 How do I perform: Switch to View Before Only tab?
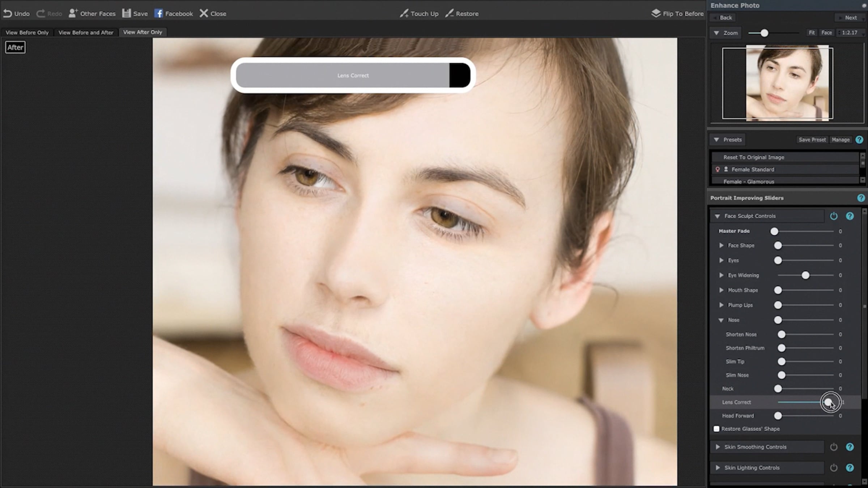pos(27,33)
